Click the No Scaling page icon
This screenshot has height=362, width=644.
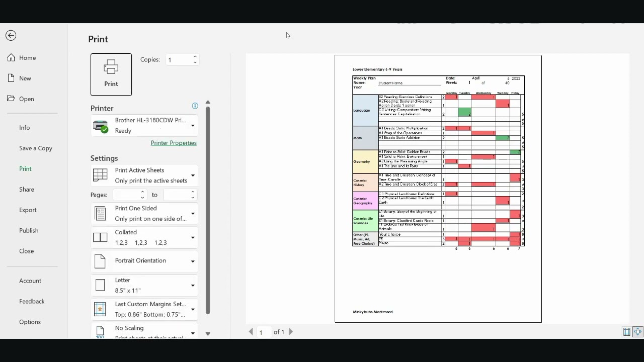100,332
